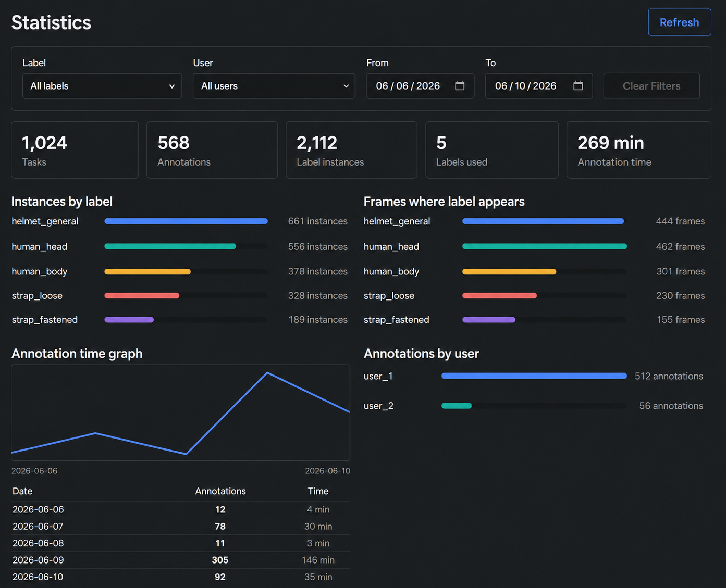Image resolution: width=726 pixels, height=588 pixels.
Task: Click strap_loose frames red bar
Action: [499, 295]
